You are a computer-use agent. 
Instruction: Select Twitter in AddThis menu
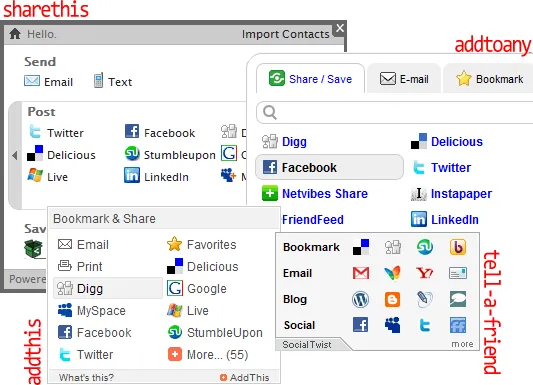pyautogui.click(x=85, y=354)
